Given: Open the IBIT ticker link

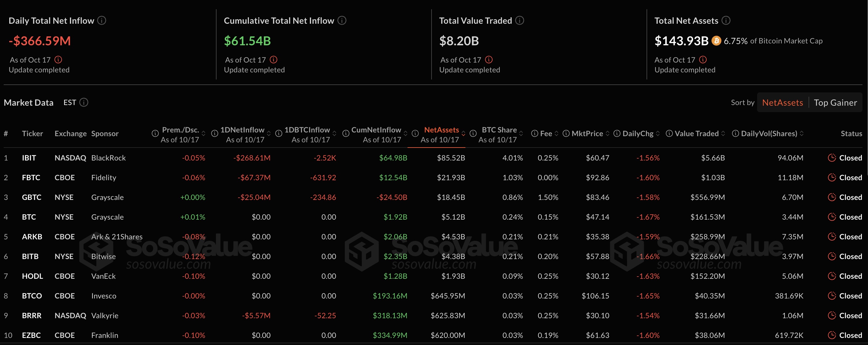Looking at the screenshot, I should (29, 158).
